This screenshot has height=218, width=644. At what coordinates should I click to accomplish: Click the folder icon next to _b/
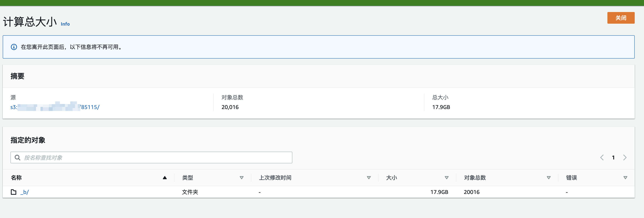coord(14,192)
